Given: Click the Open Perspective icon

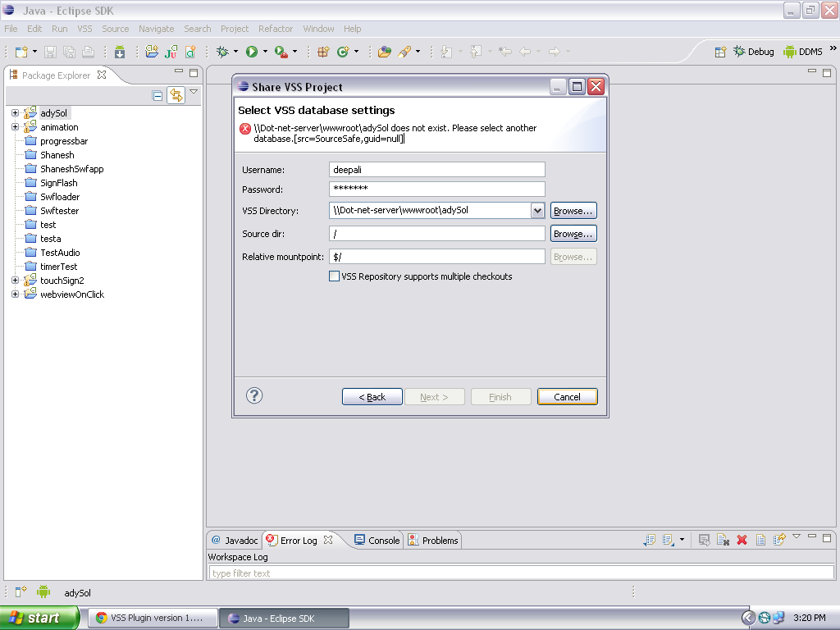Looking at the screenshot, I should pos(720,52).
